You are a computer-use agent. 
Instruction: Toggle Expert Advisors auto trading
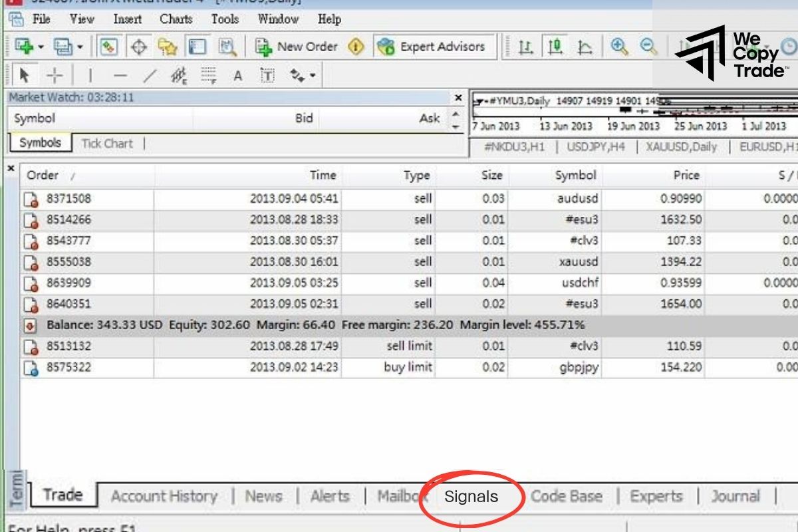tap(431, 47)
